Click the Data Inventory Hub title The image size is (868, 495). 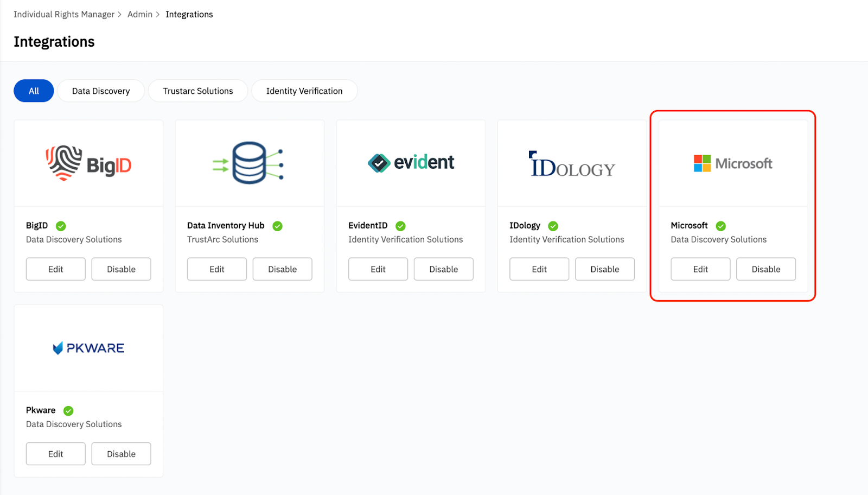(x=226, y=225)
